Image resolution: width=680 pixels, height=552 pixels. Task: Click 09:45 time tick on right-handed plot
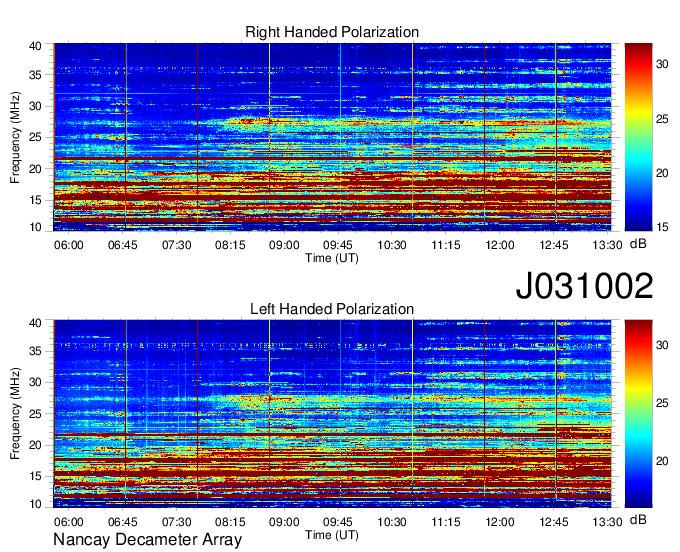point(338,245)
